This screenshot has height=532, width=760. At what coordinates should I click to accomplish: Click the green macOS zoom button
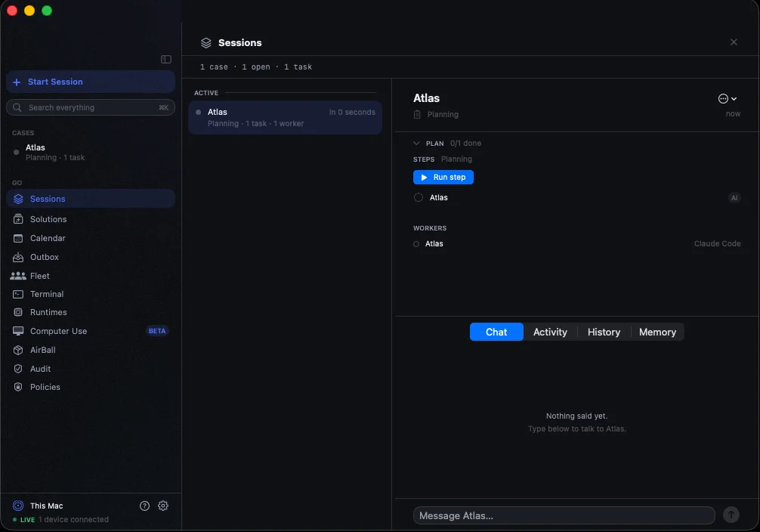[x=47, y=11]
